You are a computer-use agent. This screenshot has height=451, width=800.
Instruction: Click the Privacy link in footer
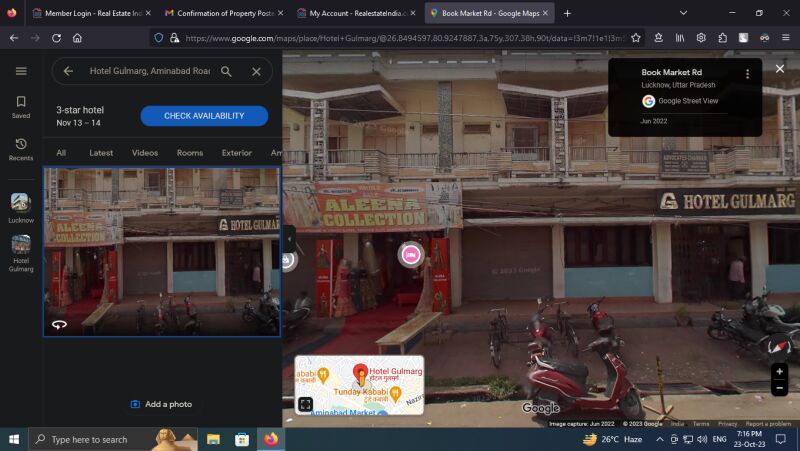728,424
